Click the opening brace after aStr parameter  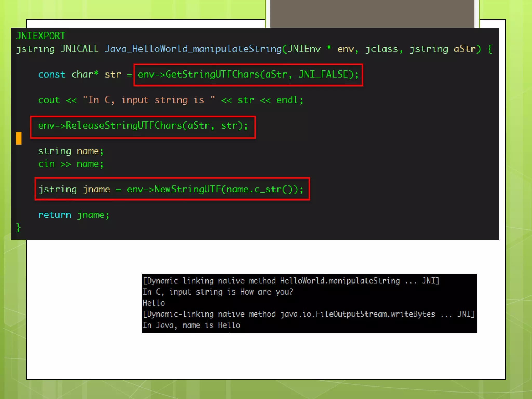pos(490,49)
